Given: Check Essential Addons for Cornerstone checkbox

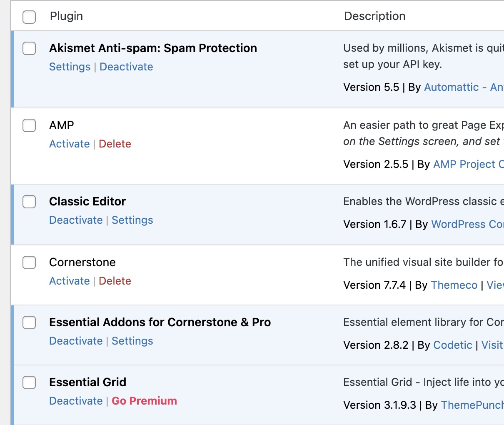Looking at the screenshot, I should pyautogui.click(x=29, y=322).
